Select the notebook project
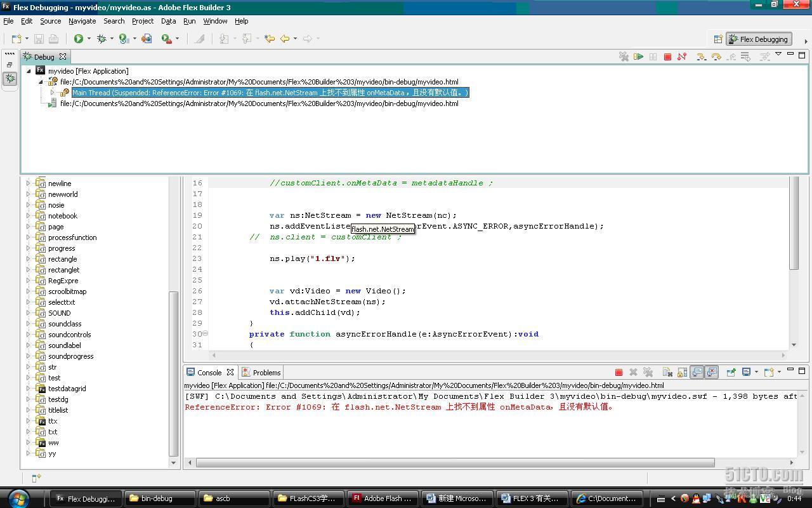The height and width of the screenshot is (508, 812). [x=63, y=216]
